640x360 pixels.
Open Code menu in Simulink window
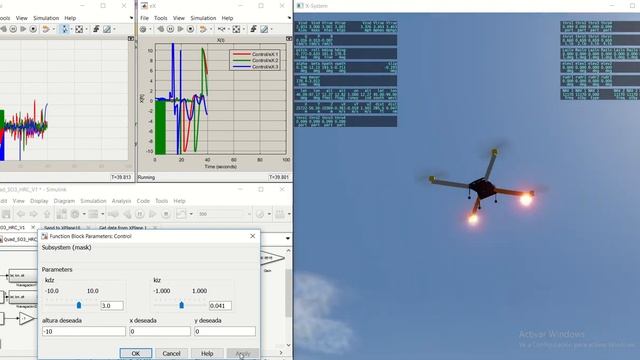pos(143,201)
